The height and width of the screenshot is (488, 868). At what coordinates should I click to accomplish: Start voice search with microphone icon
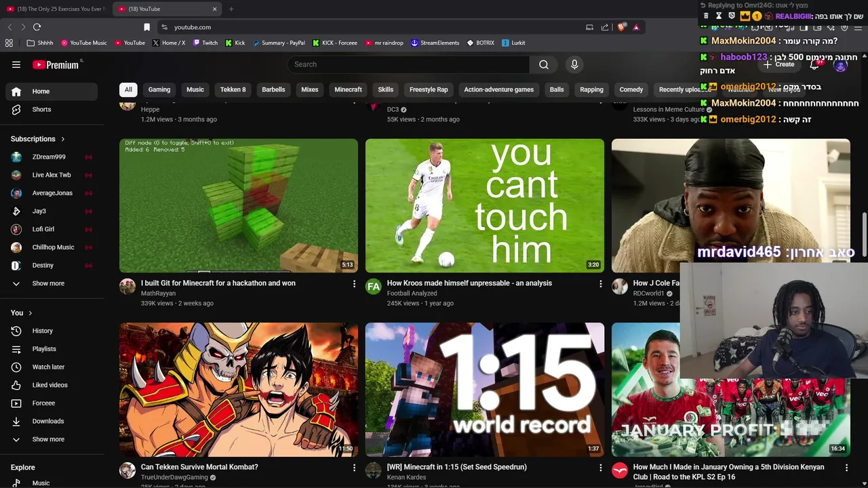(x=574, y=64)
